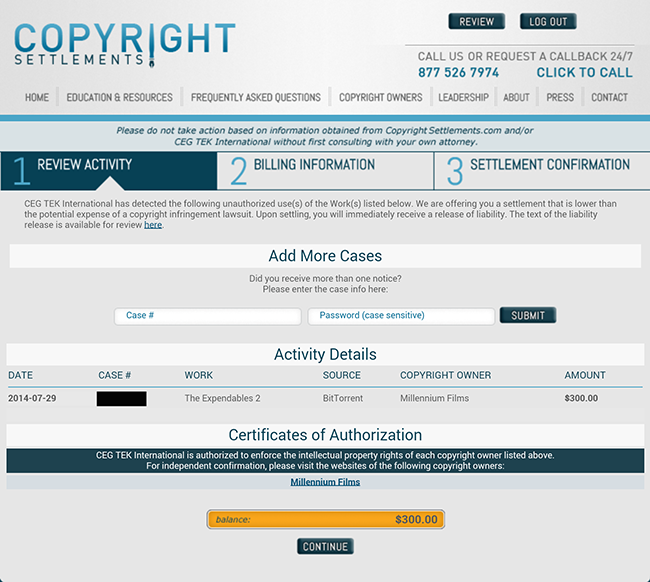This screenshot has width=650, height=582.
Task: Open the About menu item
Action: [516, 97]
